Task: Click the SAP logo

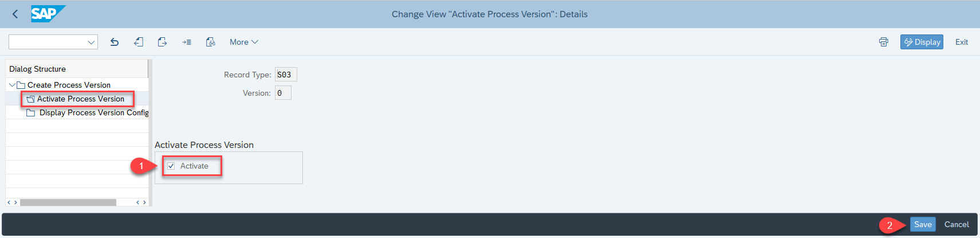Action: [48, 14]
